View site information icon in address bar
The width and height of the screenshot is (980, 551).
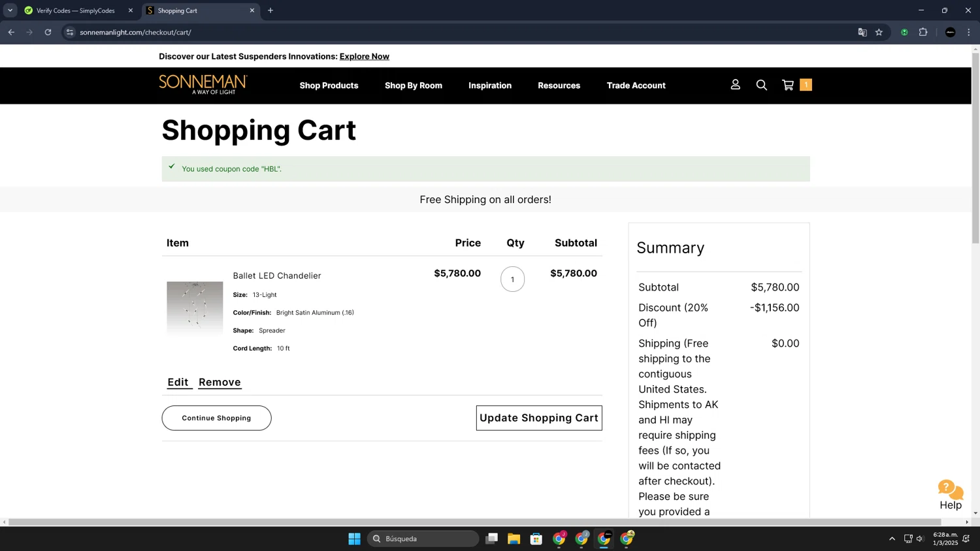(70, 32)
